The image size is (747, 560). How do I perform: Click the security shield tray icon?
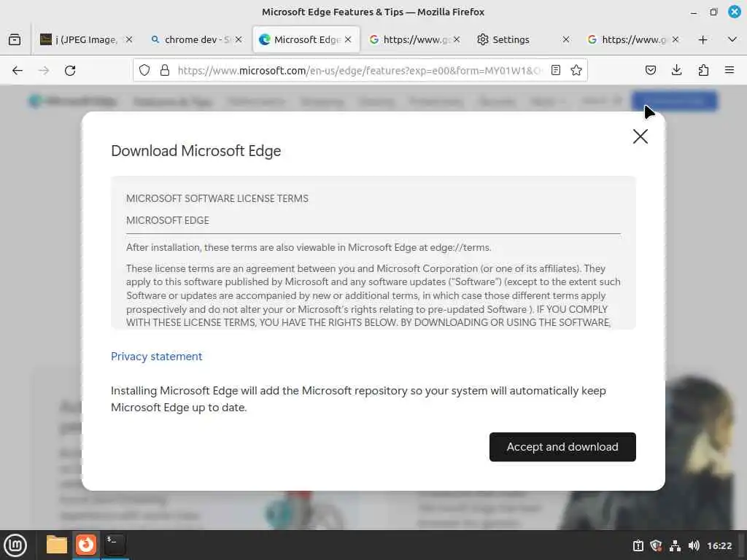coord(656,545)
